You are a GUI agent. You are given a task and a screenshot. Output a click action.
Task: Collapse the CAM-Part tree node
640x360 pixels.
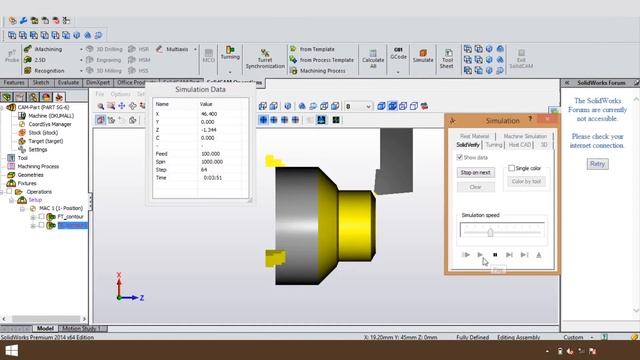pos(2,107)
